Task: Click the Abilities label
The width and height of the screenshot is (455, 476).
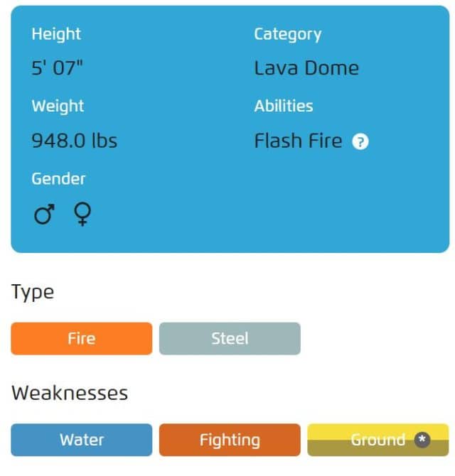Action: (284, 107)
